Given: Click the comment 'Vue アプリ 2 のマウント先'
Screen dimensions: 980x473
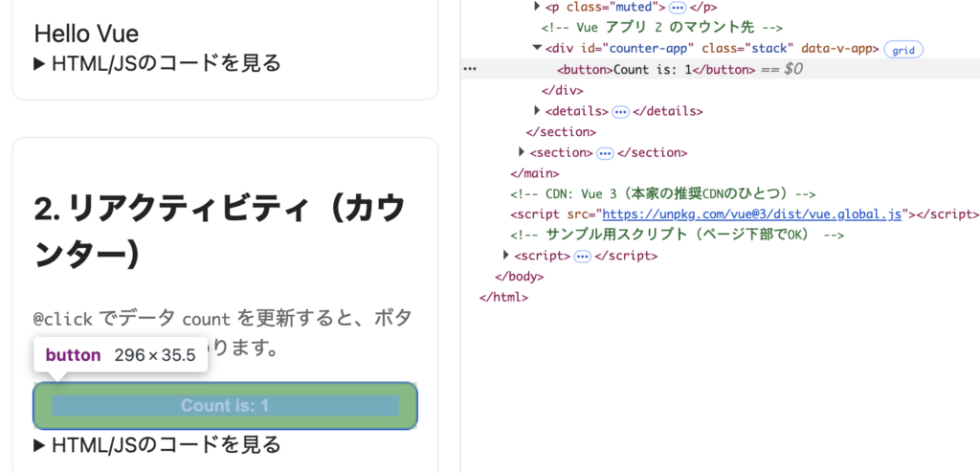Looking at the screenshot, I should click(662, 28).
